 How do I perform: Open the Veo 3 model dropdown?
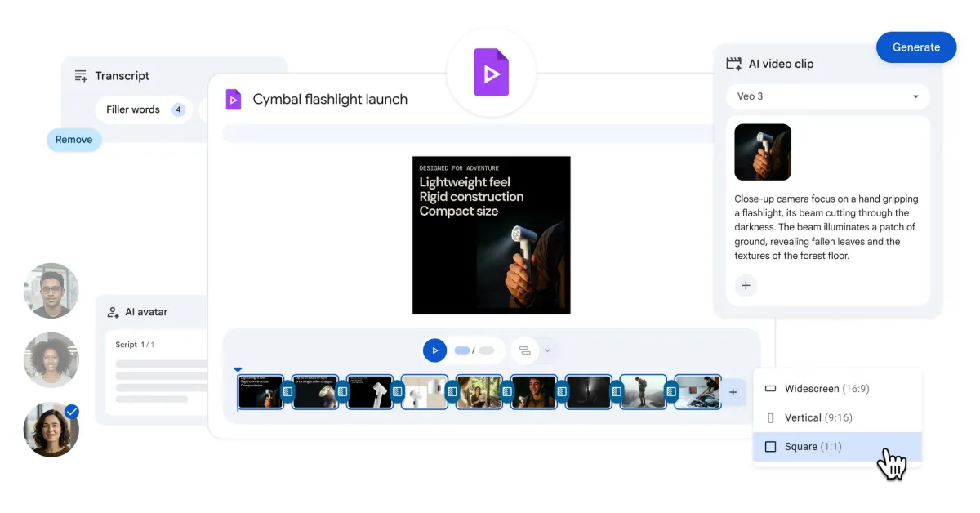tap(827, 96)
